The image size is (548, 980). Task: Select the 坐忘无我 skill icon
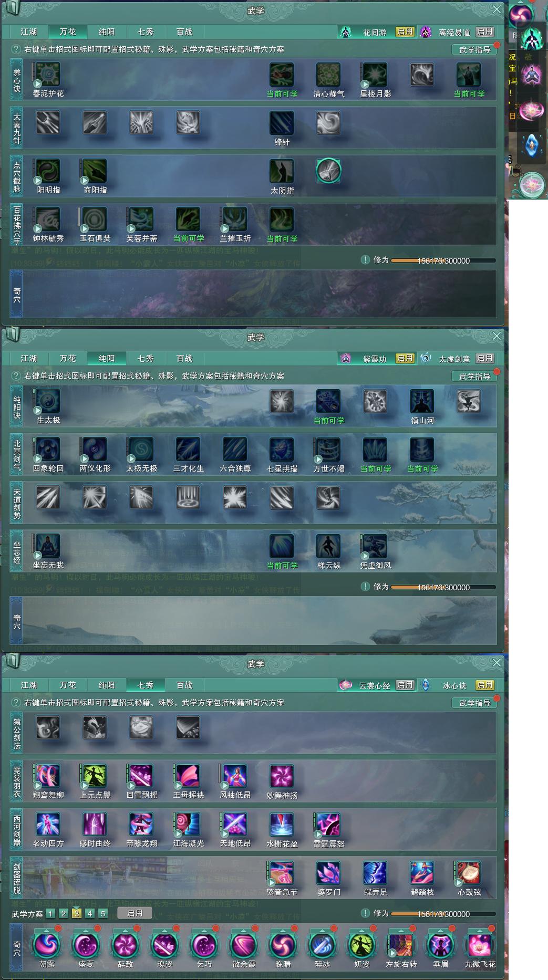click(x=48, y=546)
